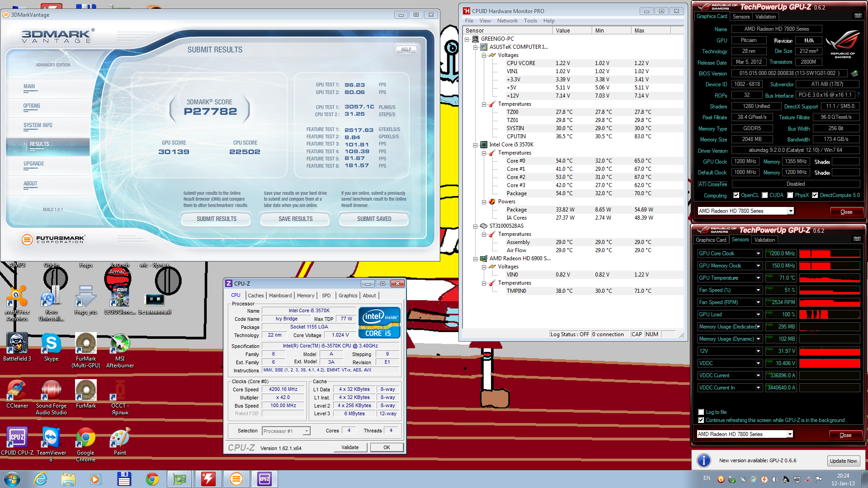Click the GPU Temperature sensor graph
Viewport: 868px width, 488px height.
830,278
